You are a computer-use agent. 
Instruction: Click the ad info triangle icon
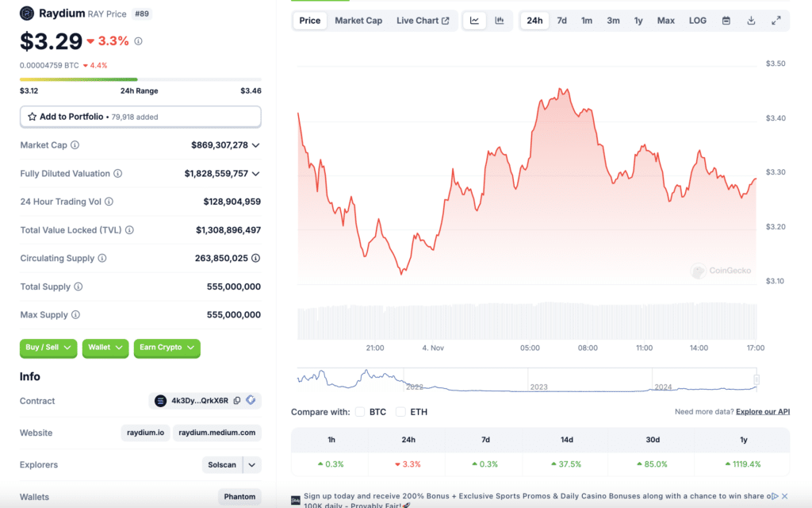pyautogui.click(x=776, y=496)
